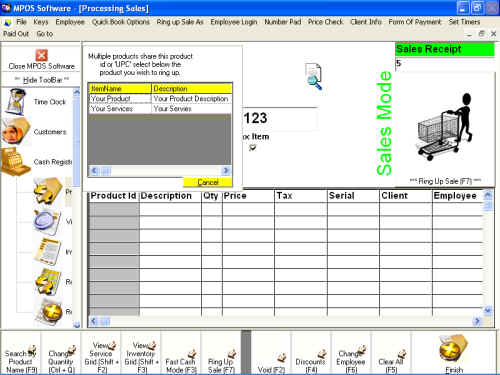Open the Go to menu

(45, 34)
